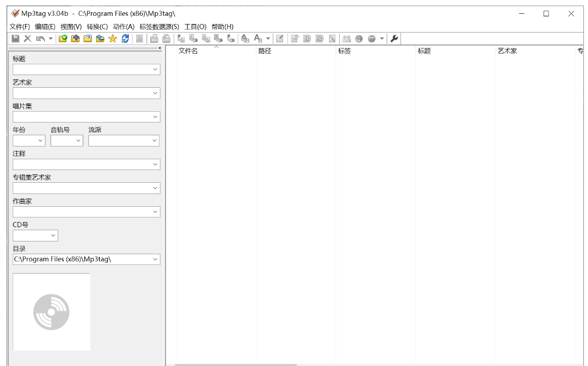The width and height of the screenshot is (588, 366).
Task: Open the 转换(C) menu
Action: click(97, 27)
